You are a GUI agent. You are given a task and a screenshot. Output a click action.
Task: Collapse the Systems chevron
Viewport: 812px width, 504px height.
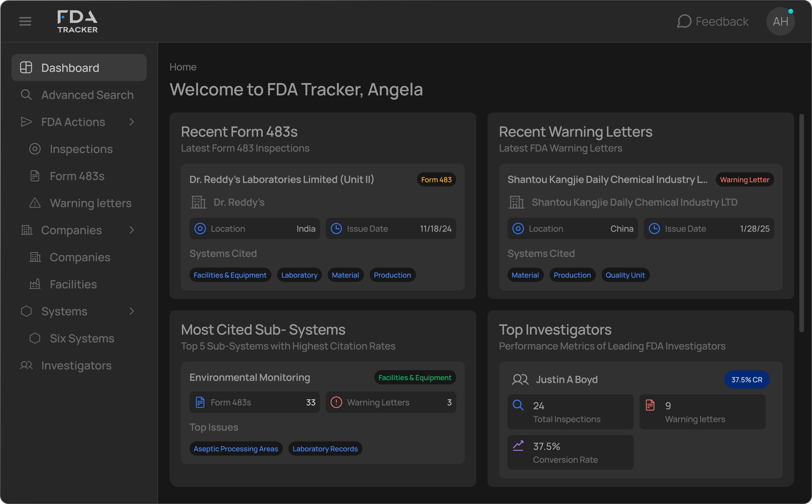[x=132, y=311]
